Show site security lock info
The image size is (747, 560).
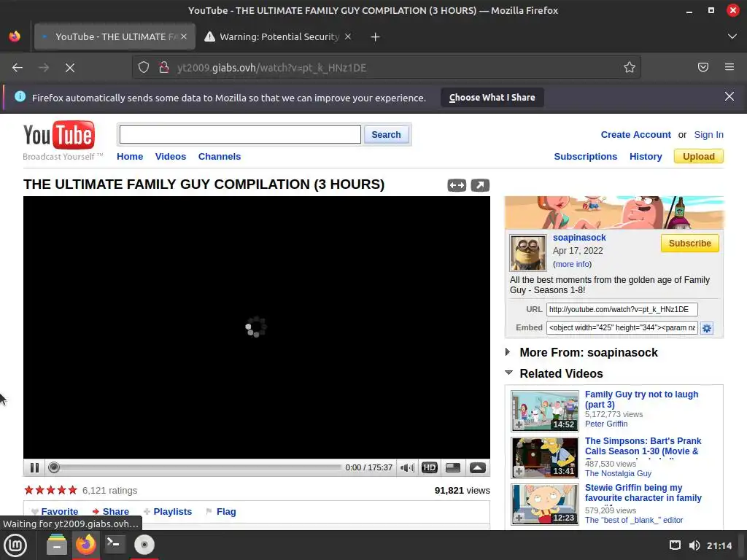164,68
